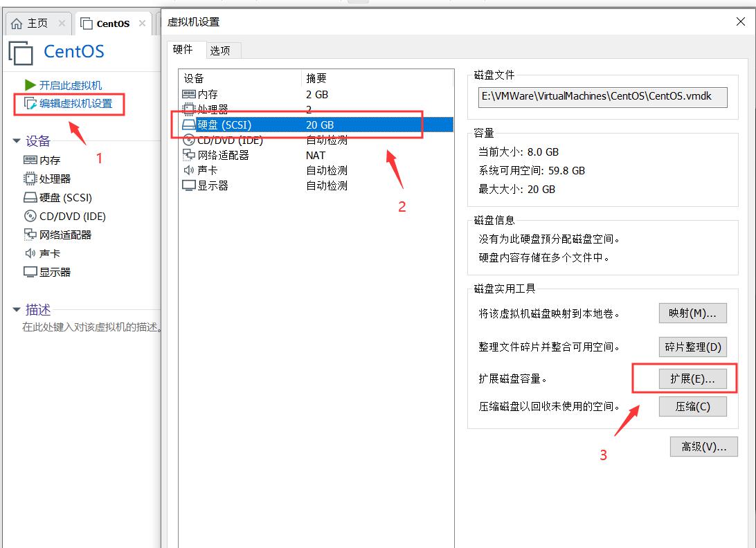Viewport: 756px width, 548px height.
Task: Click 处理器 text in the left device panel
Action: pyautogui.click(x=55, y=179)
